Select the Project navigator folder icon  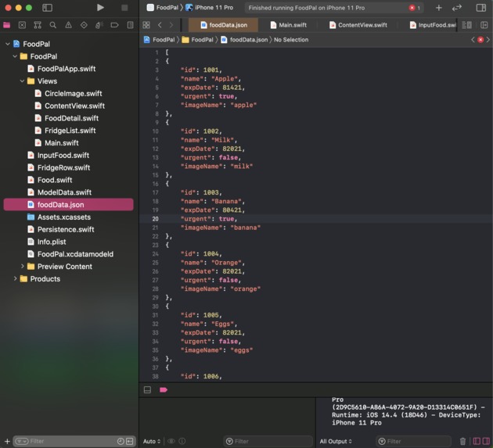(x=6, y=25)
